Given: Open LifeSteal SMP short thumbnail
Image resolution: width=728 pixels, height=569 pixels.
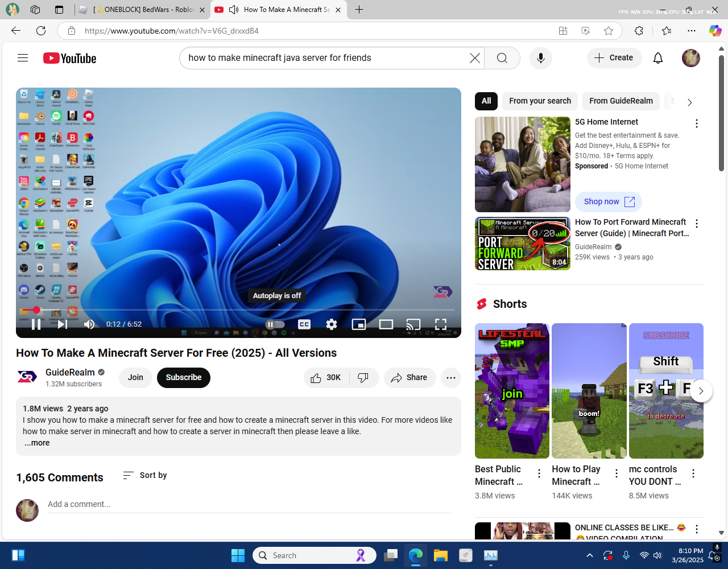Looking at the screenshot, I should click(512, 391).
